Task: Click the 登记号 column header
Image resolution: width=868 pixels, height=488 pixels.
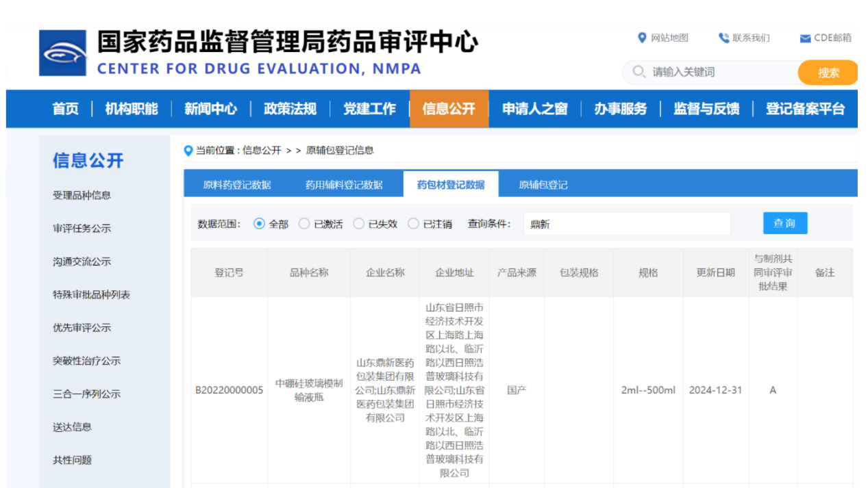Action: (229, 272)
